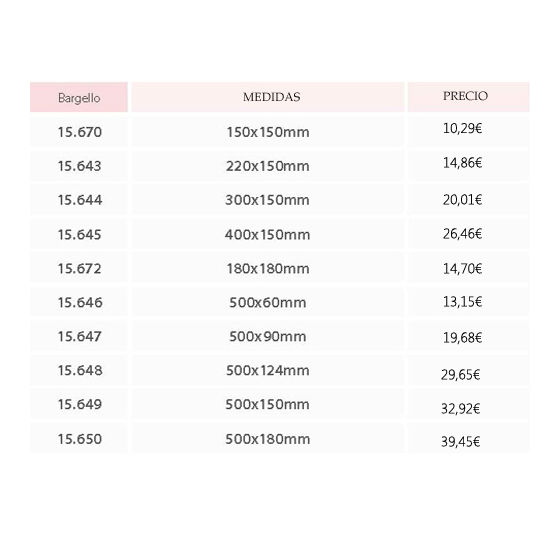The width and height of the screenshot is (560, 560).
Task: Click the 400x150mm measurement
Action: click(x=268, y=234)
